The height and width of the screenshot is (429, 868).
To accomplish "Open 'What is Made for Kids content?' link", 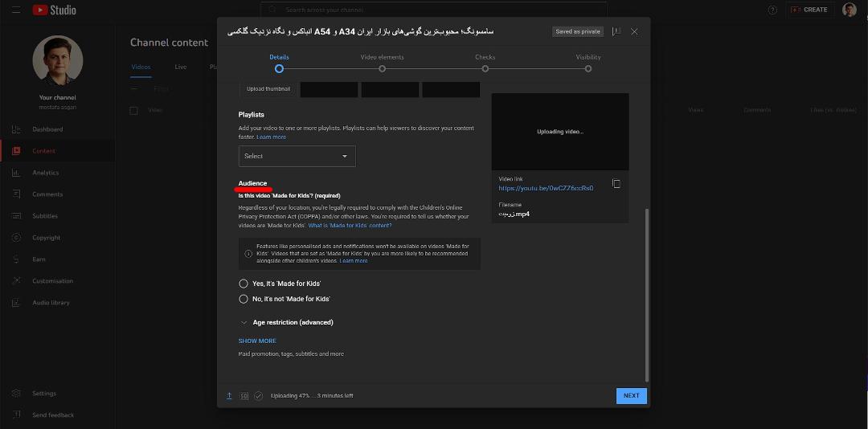I will pos(350,226).
